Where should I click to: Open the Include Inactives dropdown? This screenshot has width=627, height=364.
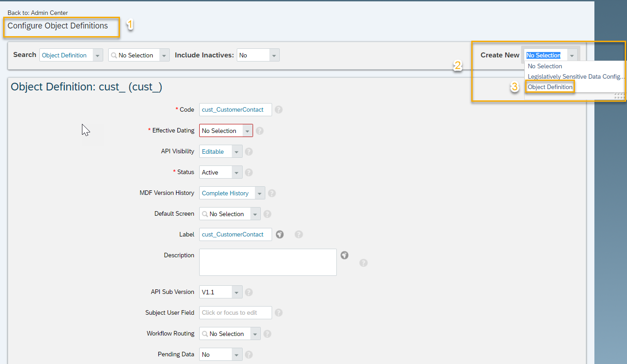274,55
